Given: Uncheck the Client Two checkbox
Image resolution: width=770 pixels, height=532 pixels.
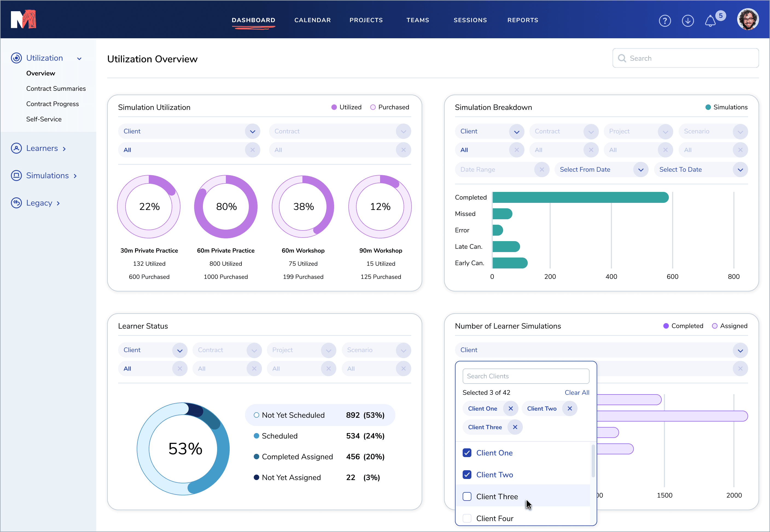Looking at the screenshot, I should tap(467, 475).
